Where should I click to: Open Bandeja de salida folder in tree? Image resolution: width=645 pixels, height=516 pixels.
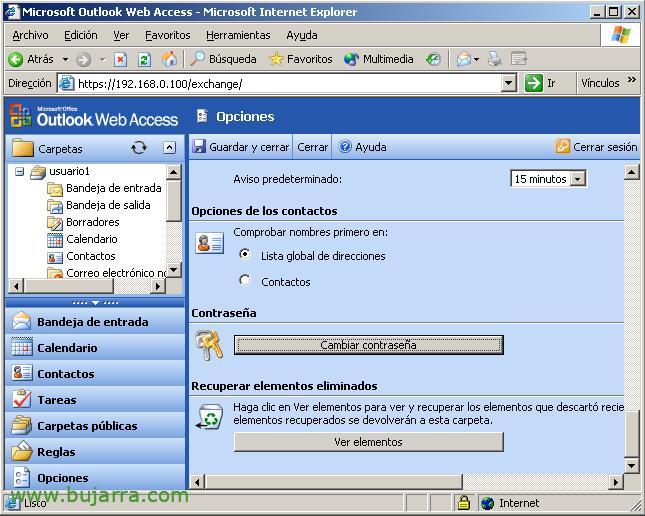click(108, 205)
